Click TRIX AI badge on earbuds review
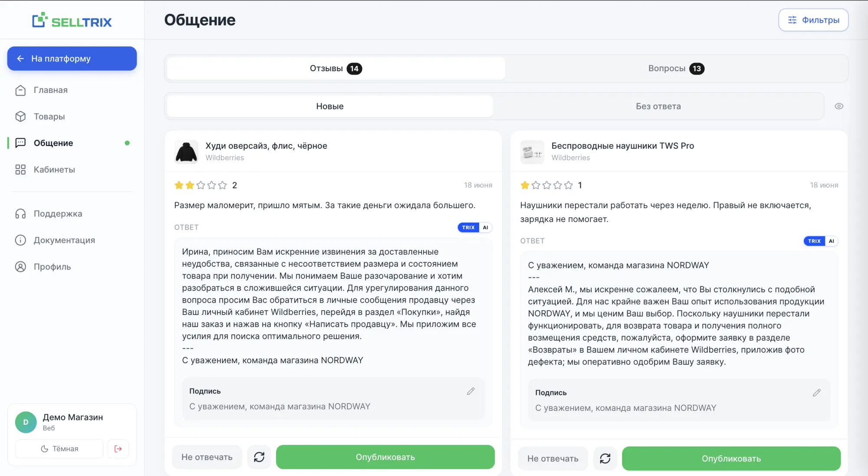 tap(820, 241)
